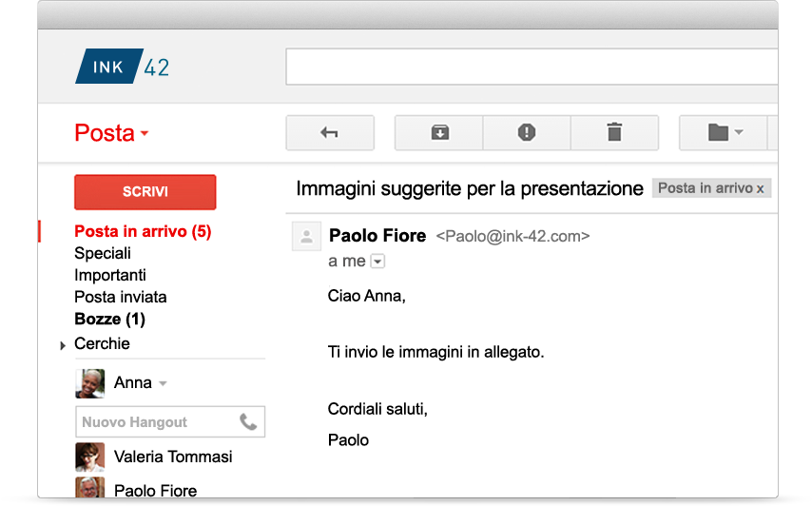Open the Posta dropdown menu
Viewport: 812px width, 506px height.
coord(111,133)
